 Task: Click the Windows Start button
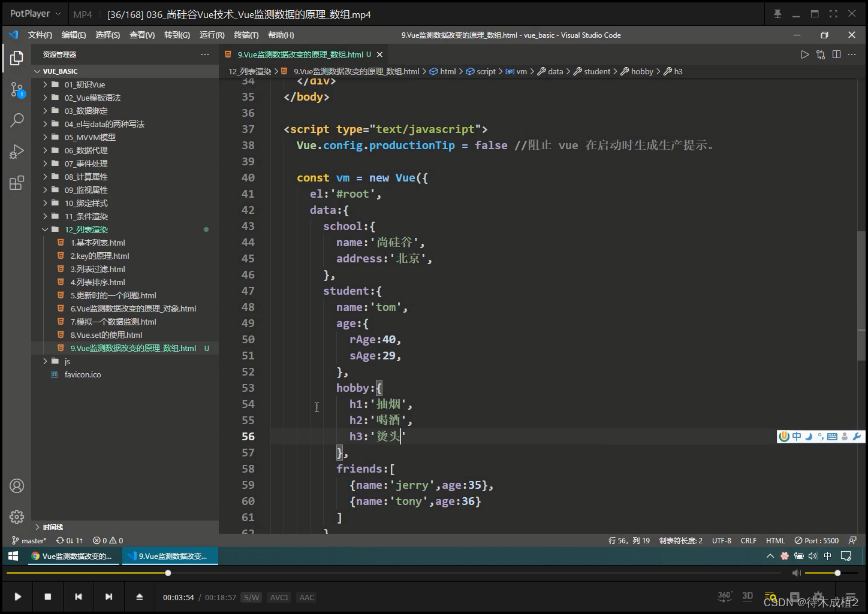[13, 556]
